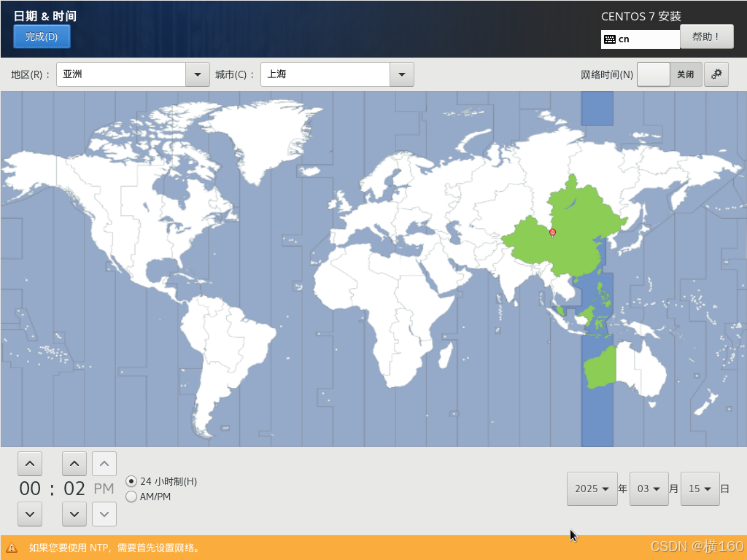Decrease the hour with down arrow
The width and height of the screenshot is (747, 560).
[x=29, y=514]
